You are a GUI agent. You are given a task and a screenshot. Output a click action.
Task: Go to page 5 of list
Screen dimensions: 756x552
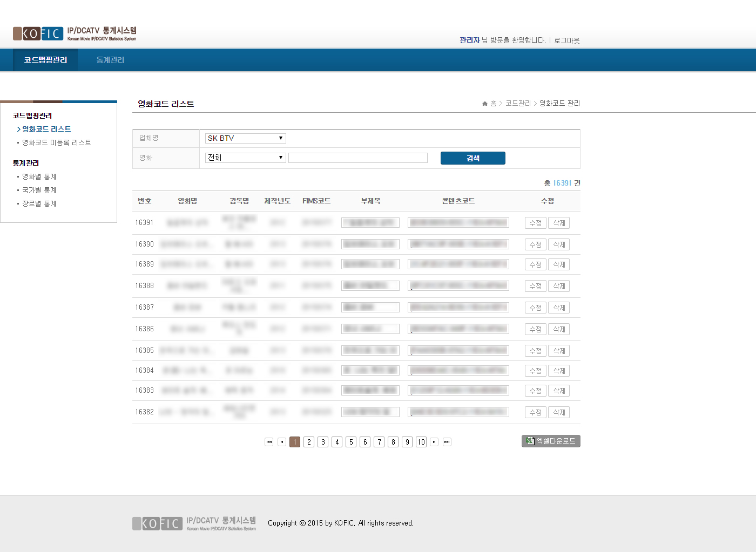click(x=351, y=442)
